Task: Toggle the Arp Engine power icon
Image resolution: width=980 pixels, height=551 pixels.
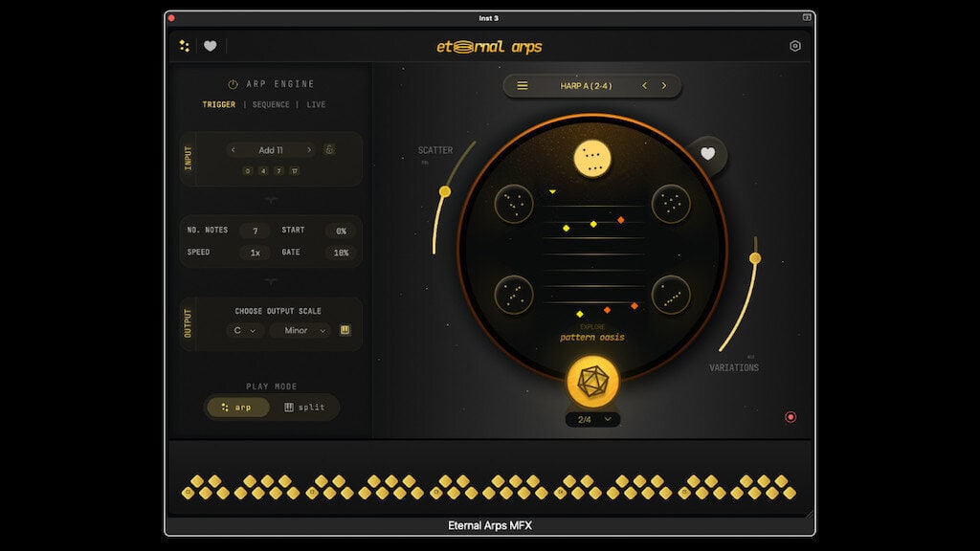Action: coord(233,84)
